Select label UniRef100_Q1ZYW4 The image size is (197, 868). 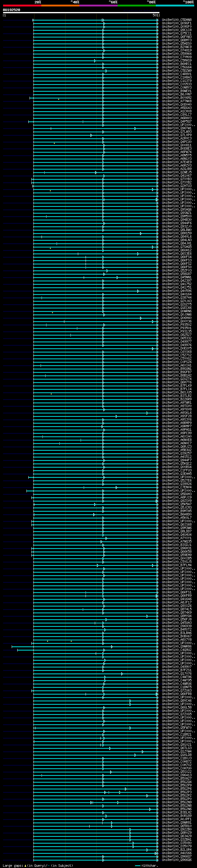click(177, 752)
